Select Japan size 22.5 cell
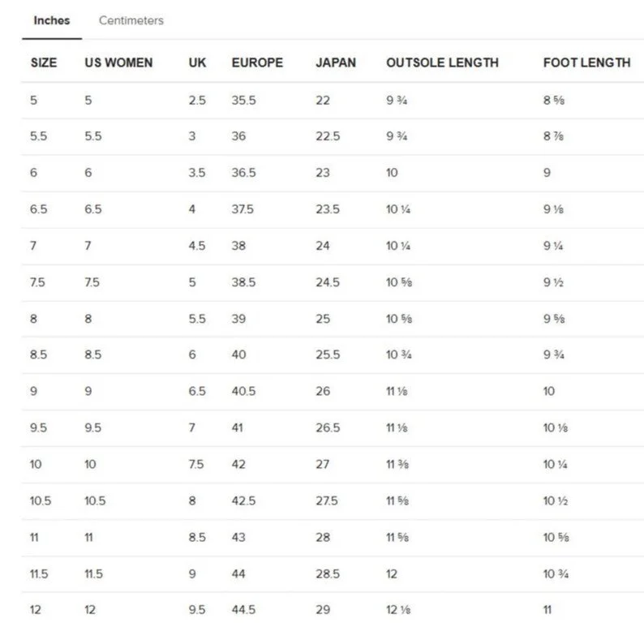This screenshot has height=644, width=644. tap(328, 136)
